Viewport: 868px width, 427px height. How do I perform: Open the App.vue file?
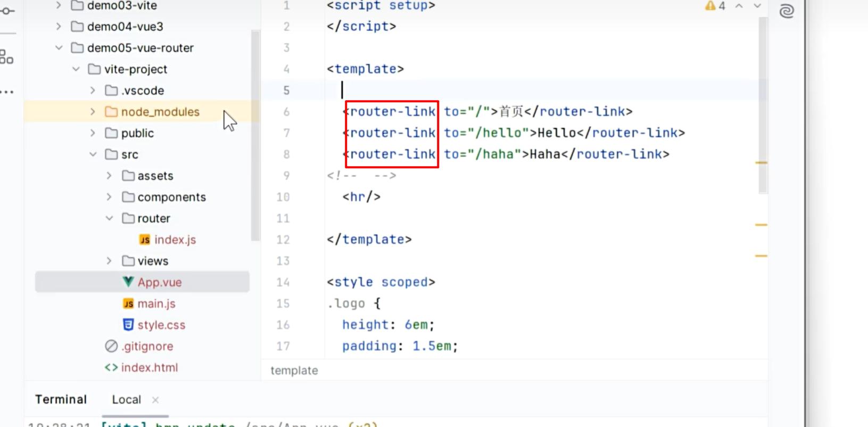(x=160, y=282)
